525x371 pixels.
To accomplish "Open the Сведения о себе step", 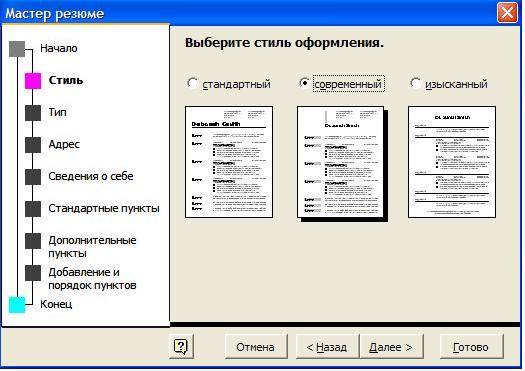I will [91, 176].
